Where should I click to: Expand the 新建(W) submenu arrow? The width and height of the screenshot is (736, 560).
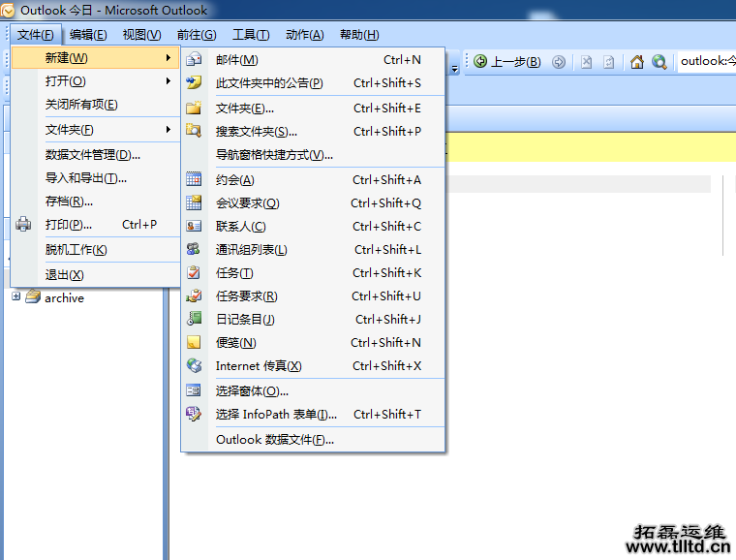(169, 58)
